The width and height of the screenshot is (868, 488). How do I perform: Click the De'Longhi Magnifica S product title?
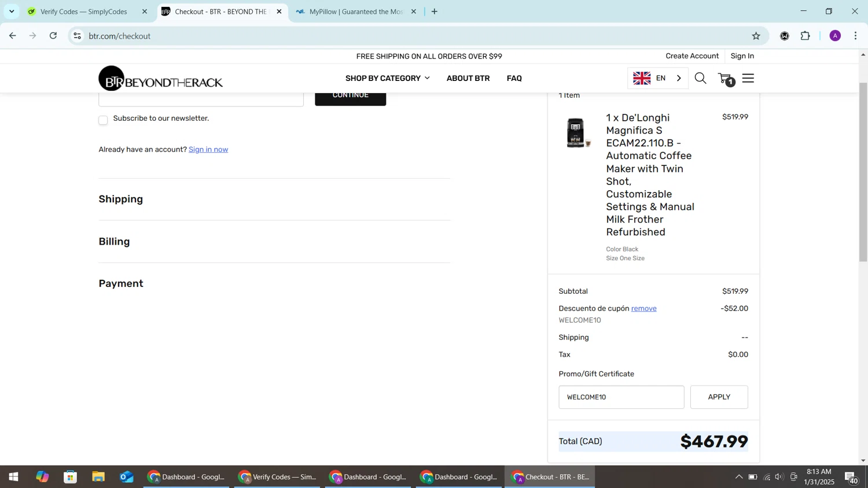click(x=650, y=175)
